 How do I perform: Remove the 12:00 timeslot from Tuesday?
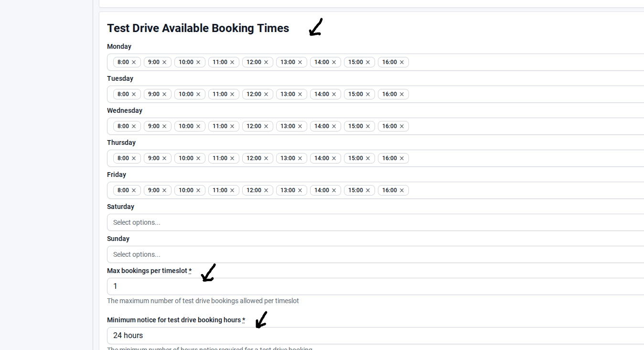[x=266, y=94]
